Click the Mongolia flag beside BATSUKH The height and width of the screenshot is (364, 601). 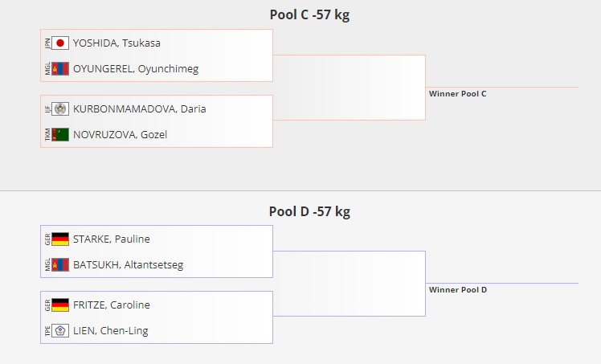[60, 265]
